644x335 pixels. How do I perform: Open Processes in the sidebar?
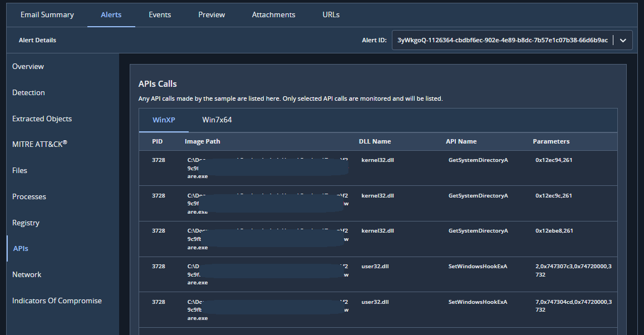pyautogui.click(x=29, y=196)
